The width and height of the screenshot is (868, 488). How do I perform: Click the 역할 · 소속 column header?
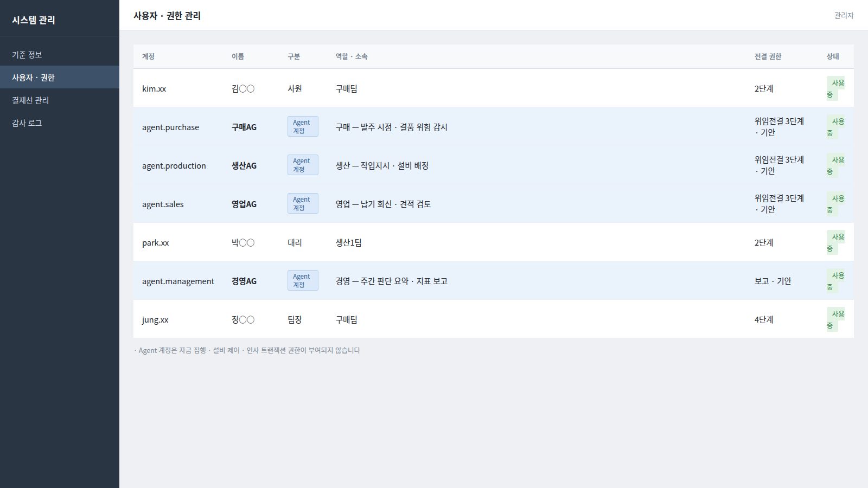pos(352,56)
